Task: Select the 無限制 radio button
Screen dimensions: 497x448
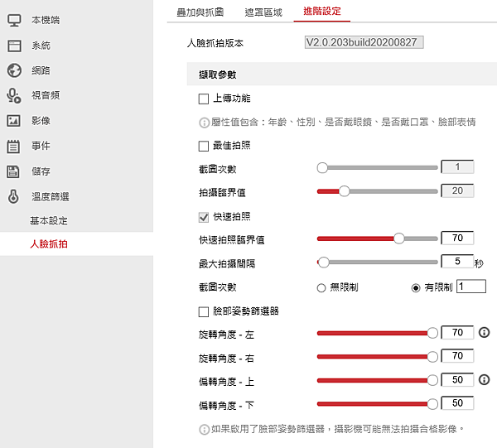Action: [x=321, y=288]
